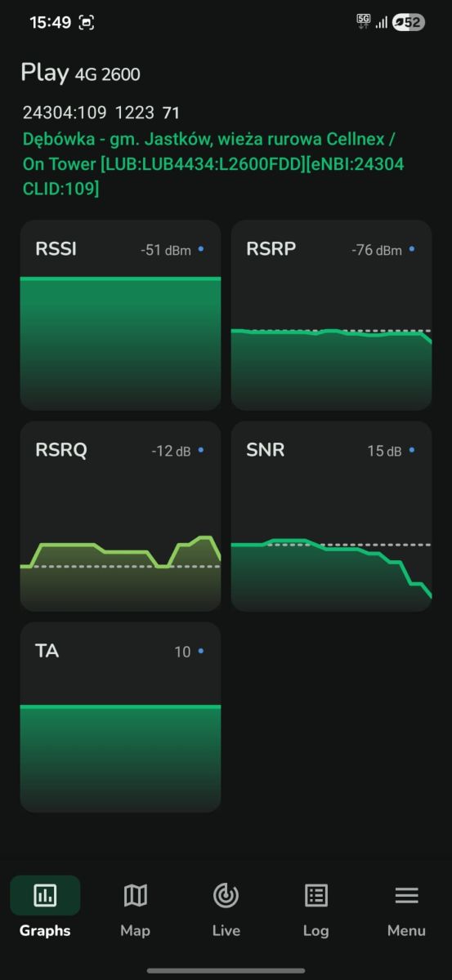The width and height of the screenshot is (452, 980).
Task: Tap the screen record status bar icon
Action: pos(87,23)
